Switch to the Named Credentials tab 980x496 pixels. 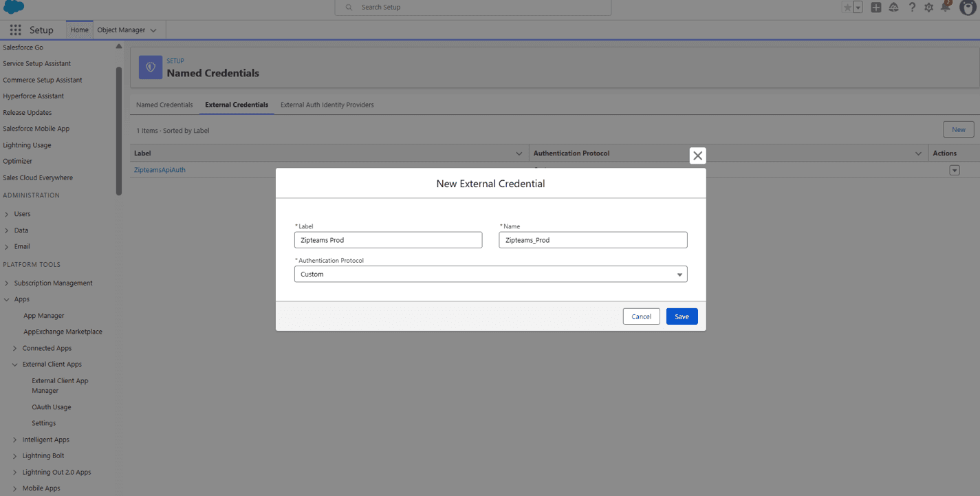(164, 105)
